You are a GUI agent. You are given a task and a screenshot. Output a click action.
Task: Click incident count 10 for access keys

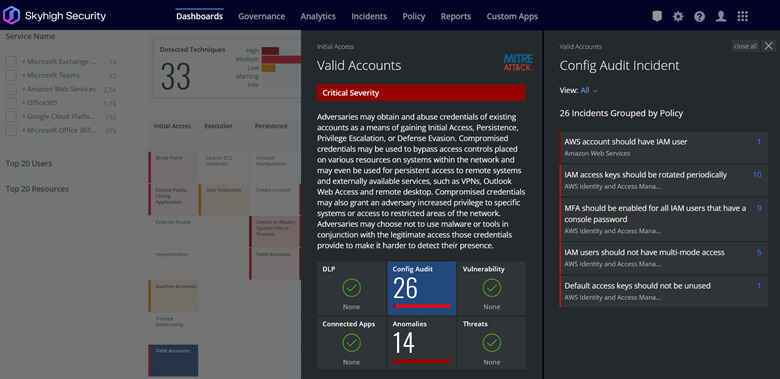tap(757, 175)
